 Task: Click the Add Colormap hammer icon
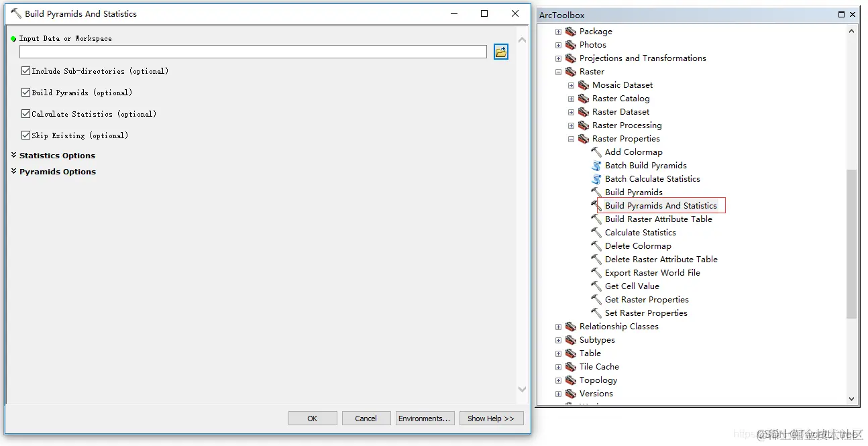click(x=596, y=152)
